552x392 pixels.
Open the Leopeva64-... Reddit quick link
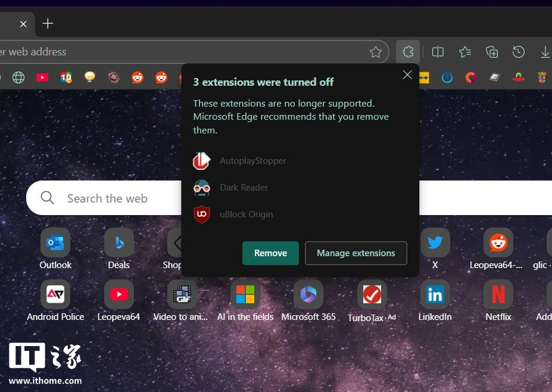[497, 249]
